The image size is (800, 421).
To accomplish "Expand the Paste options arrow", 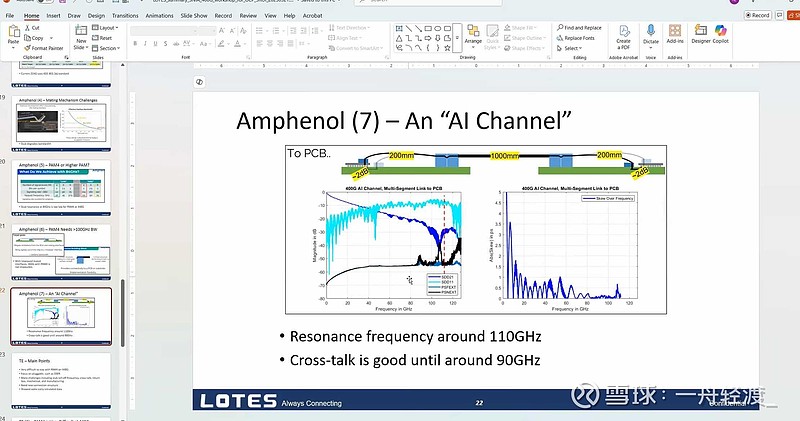I will [x=13, y=47].
